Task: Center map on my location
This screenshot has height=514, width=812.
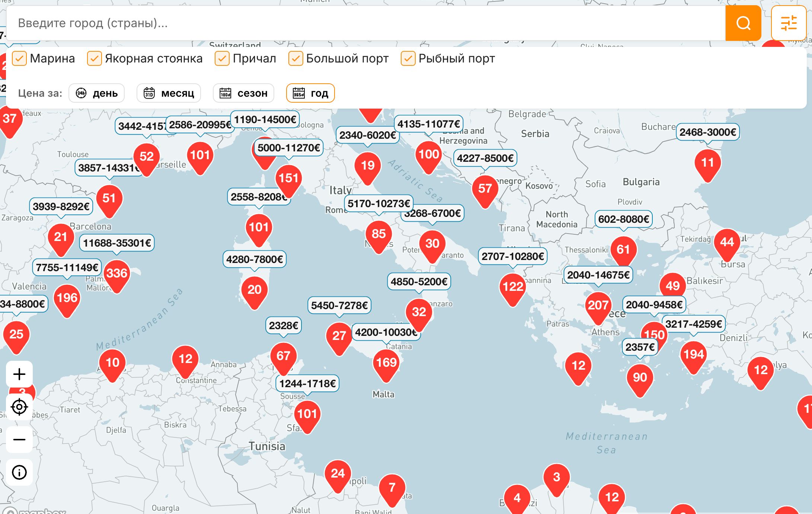Action: (19, 407)
